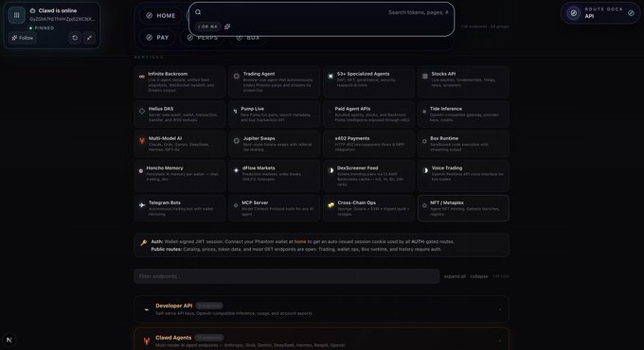This screenshot has height=350, width=644.
Task: Expand the Developer API group chevron
Action: point(499,309)
